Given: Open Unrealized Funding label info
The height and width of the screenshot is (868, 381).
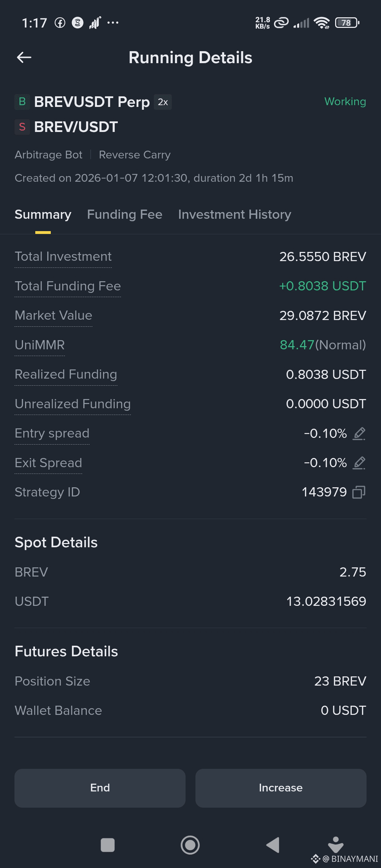Looking at the screenshot, I should (x=73, y=404).
